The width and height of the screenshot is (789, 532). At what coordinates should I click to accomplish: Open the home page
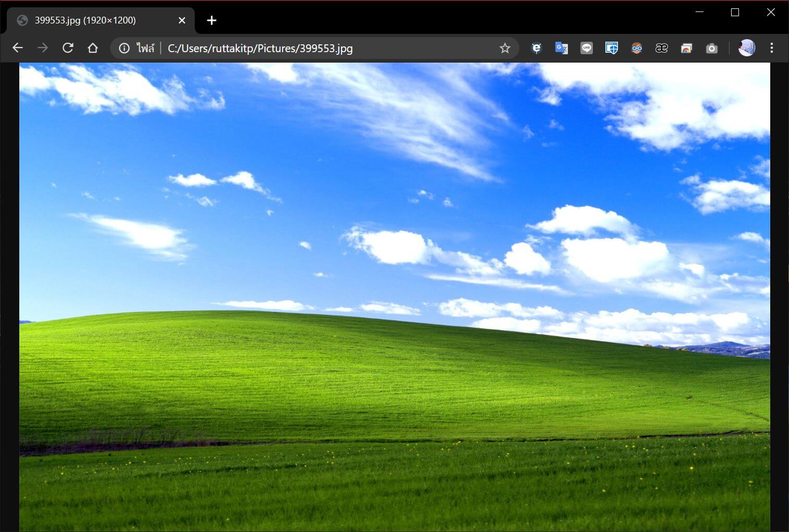(x=93, y=48)
